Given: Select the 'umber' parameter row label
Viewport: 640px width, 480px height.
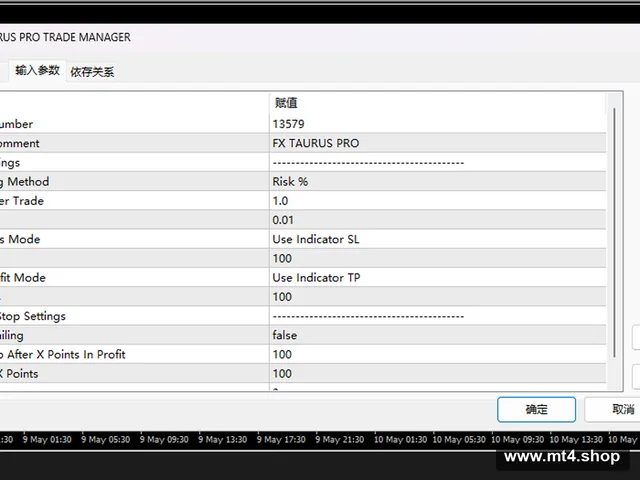Looking at the screenshot, I should pyautogui.click(x=134, y=124).
